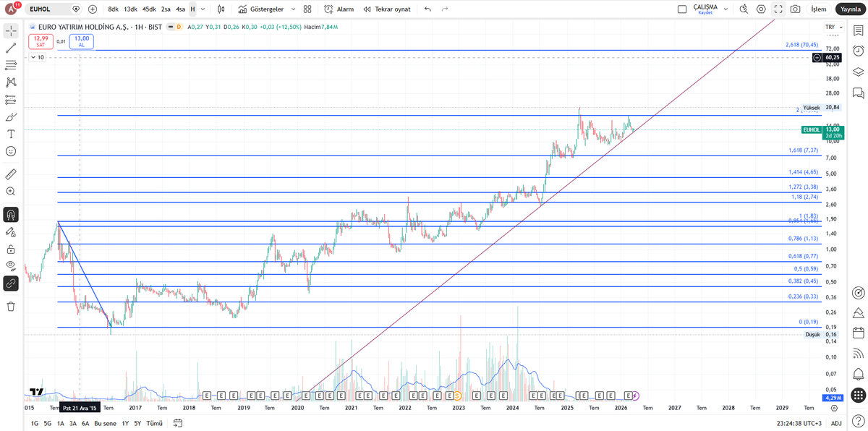Screen dimensions: 868x431
Task: Open the earnings E marker near 2026
Action: point(628,396)
